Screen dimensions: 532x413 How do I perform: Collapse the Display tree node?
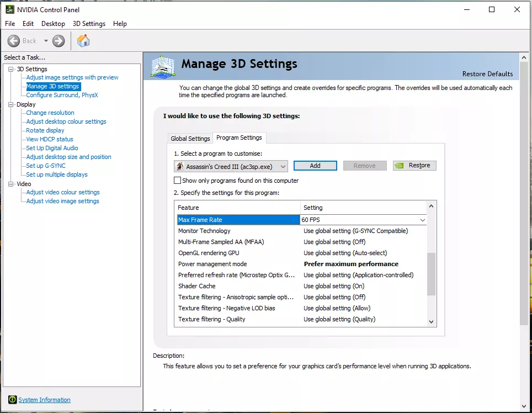tap(11, 104)
